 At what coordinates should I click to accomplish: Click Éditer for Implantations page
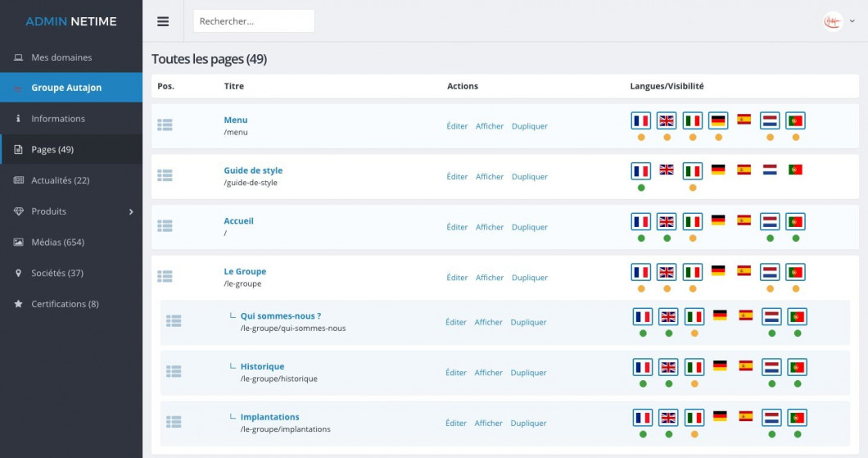[456, 423]
